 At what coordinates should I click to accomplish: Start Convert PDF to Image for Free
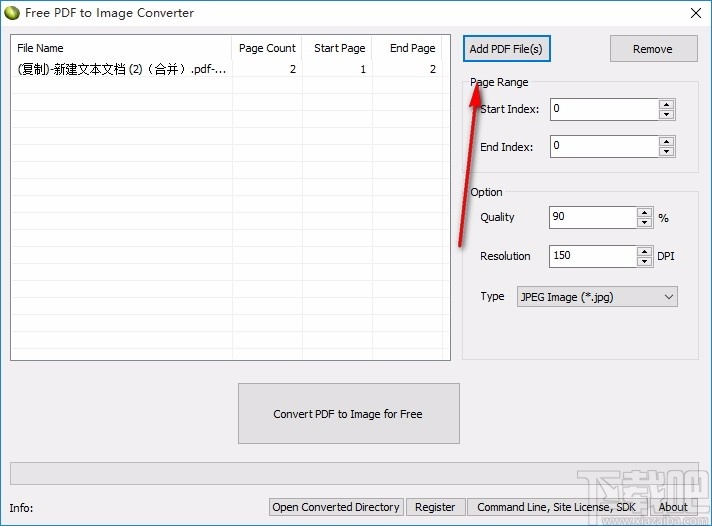348,413
